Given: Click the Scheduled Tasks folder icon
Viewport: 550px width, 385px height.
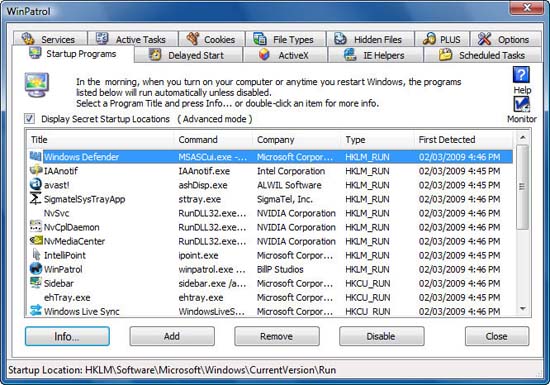Looking at the screenshot, I should click(446, 54).
